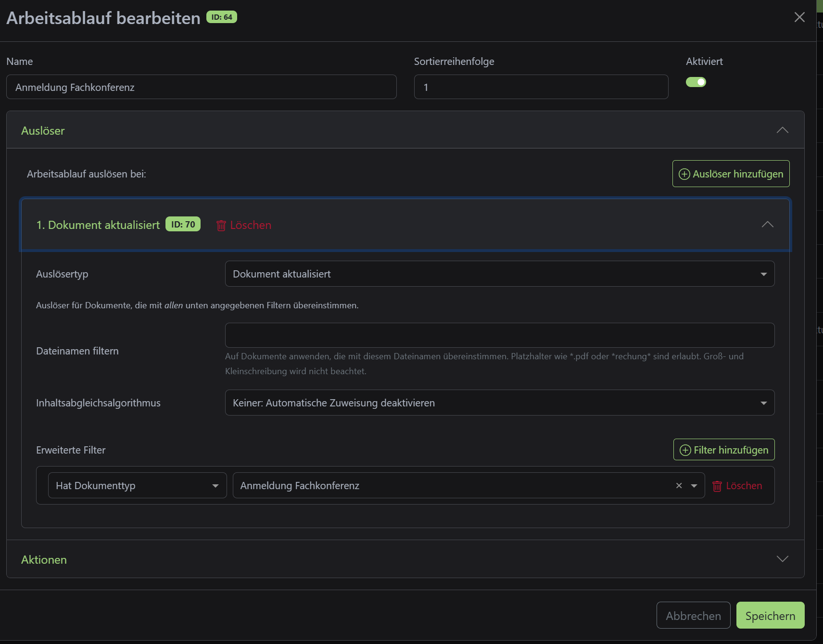823x644 pixels.
Task: Toggle the Aktiviert switch off
Action: [x=696, y=82]
